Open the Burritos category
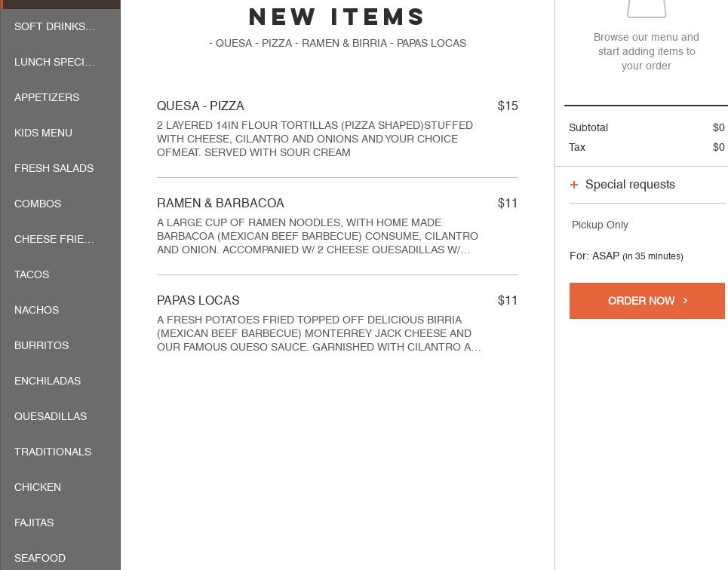Viewport: 728px width, 570px height. point(41,345)
